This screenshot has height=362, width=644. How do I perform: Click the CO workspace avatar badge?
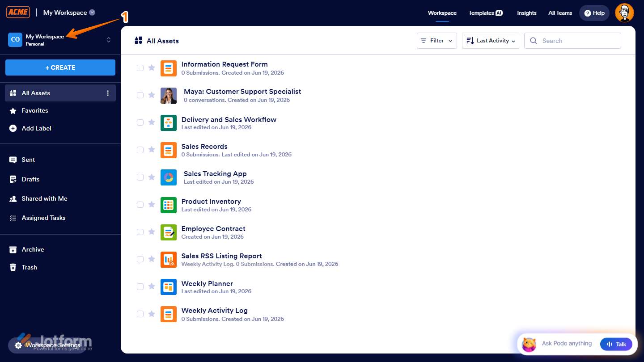(15, 40)
